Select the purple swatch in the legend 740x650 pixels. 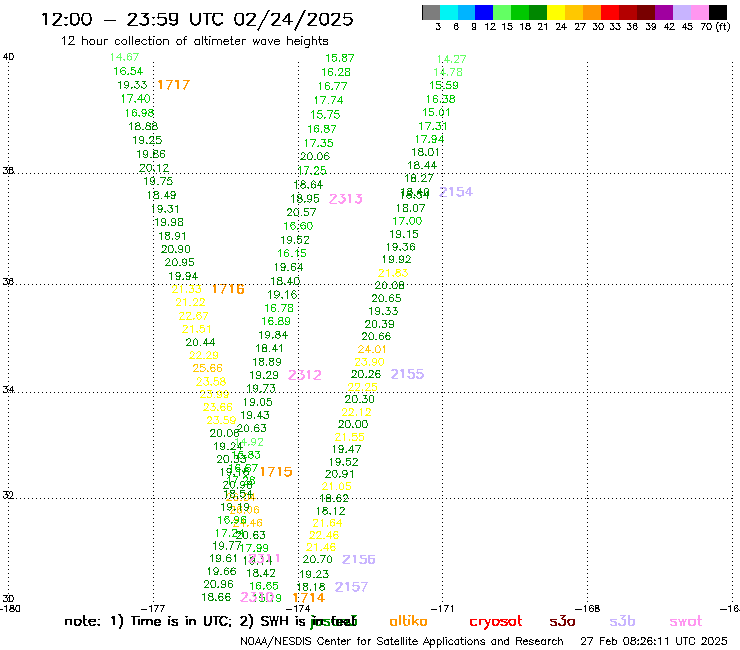(x=664, y=12)
